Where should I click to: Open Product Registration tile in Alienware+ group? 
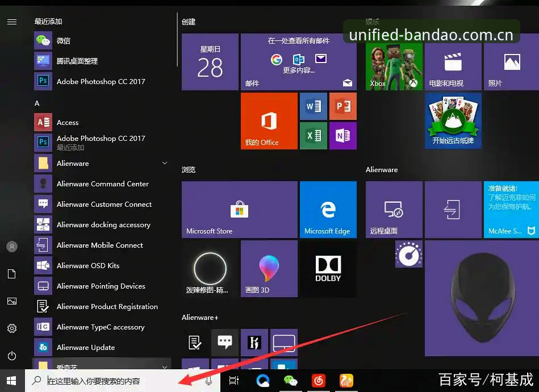pos(195,343)
